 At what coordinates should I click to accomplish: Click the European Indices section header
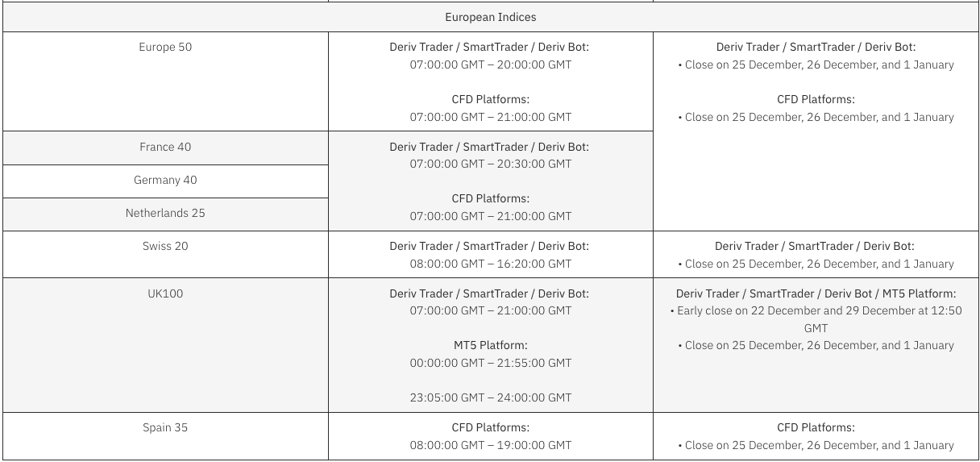(x=490, y=17)
